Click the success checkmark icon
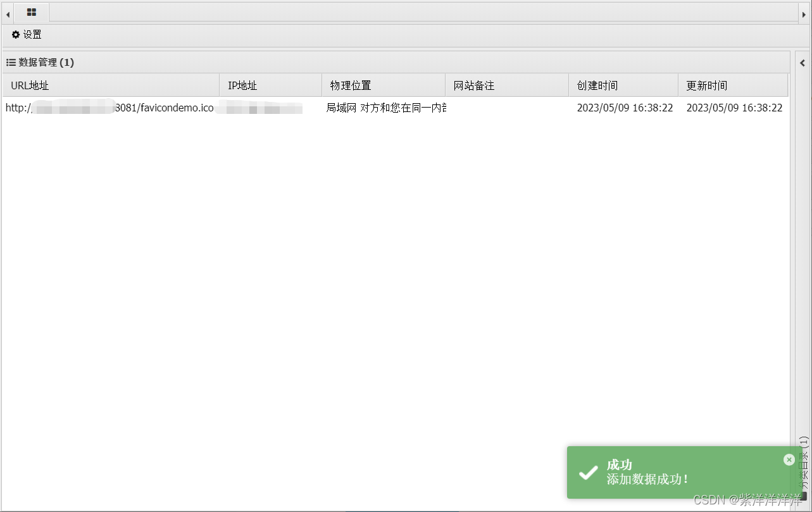Screen dimensions: 812x512 pos(589,472)
